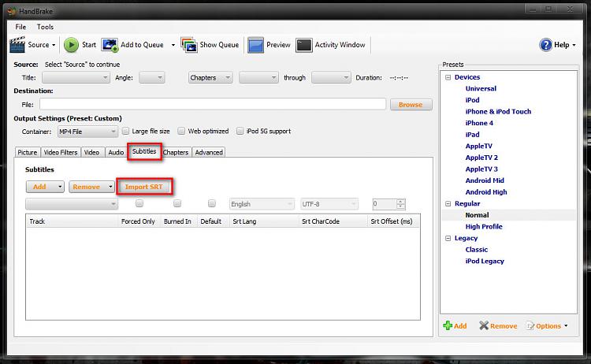Open the chapter end dropdown after 'through'
The height and width of the screenshot is (364, 591).
click(331, 78)
